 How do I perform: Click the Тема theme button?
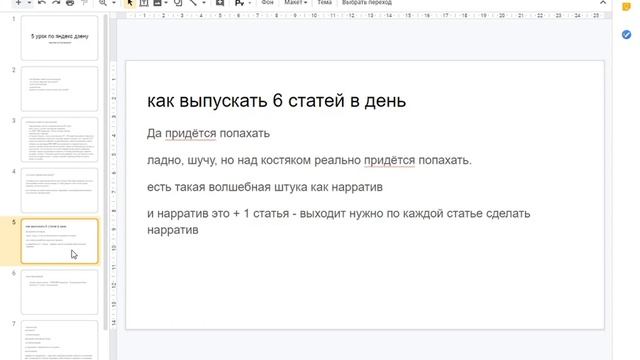click(x=324, y=2)
